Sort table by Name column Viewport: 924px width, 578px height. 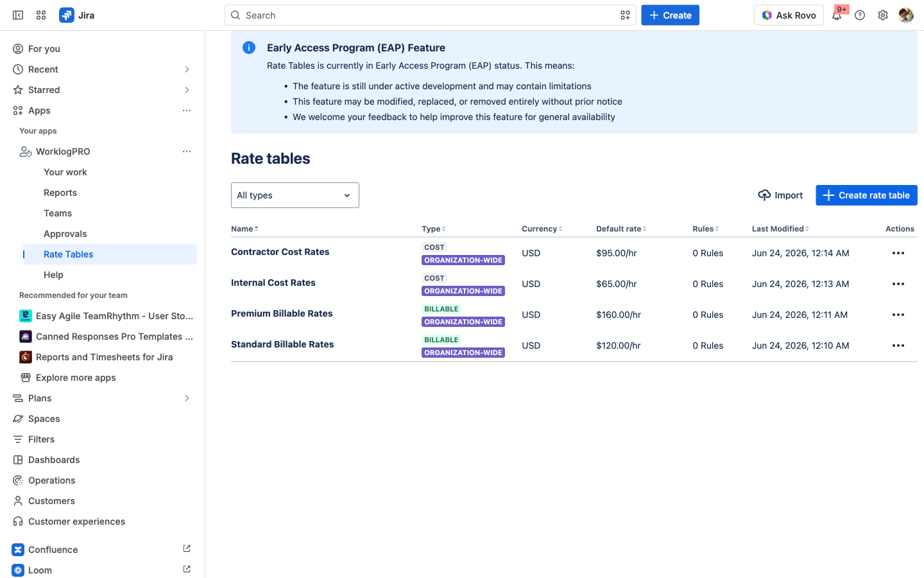pos(244,229)
